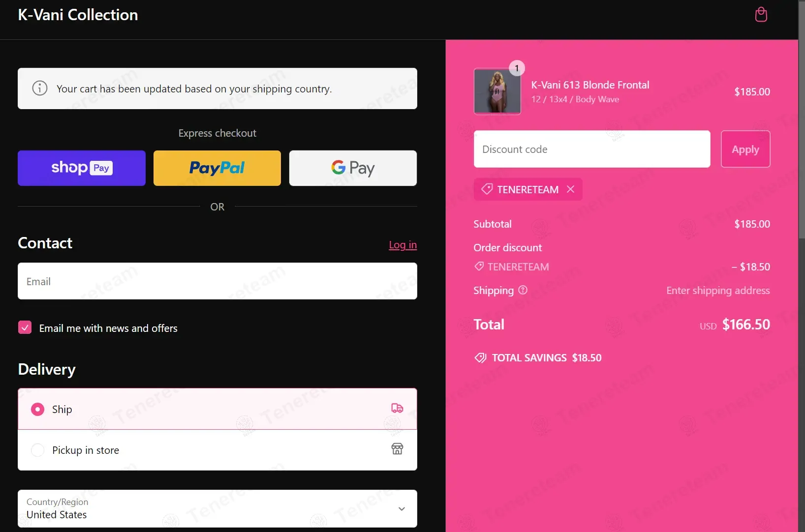Click the Contact section heading

point(45,243)
